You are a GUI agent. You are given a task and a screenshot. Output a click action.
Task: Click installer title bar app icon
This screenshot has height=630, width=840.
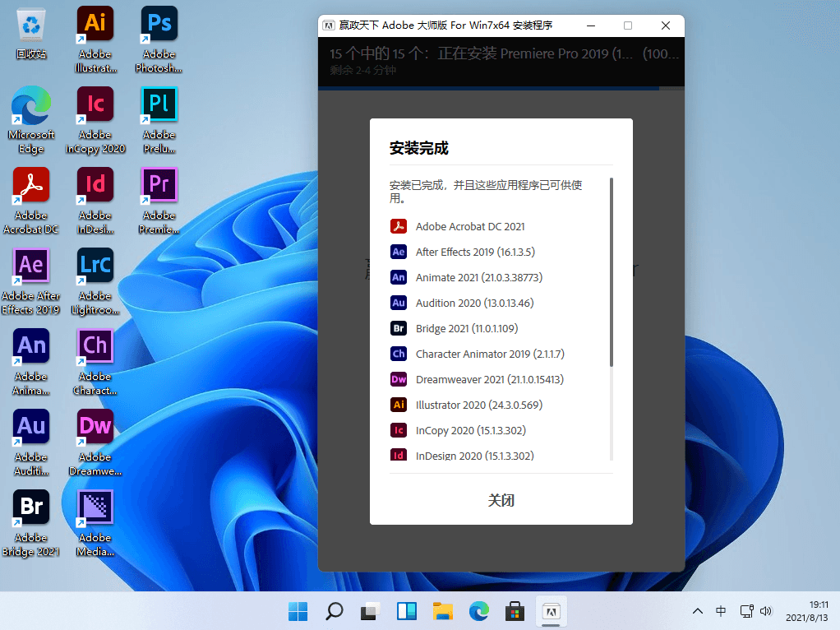(x=329, y=25)
